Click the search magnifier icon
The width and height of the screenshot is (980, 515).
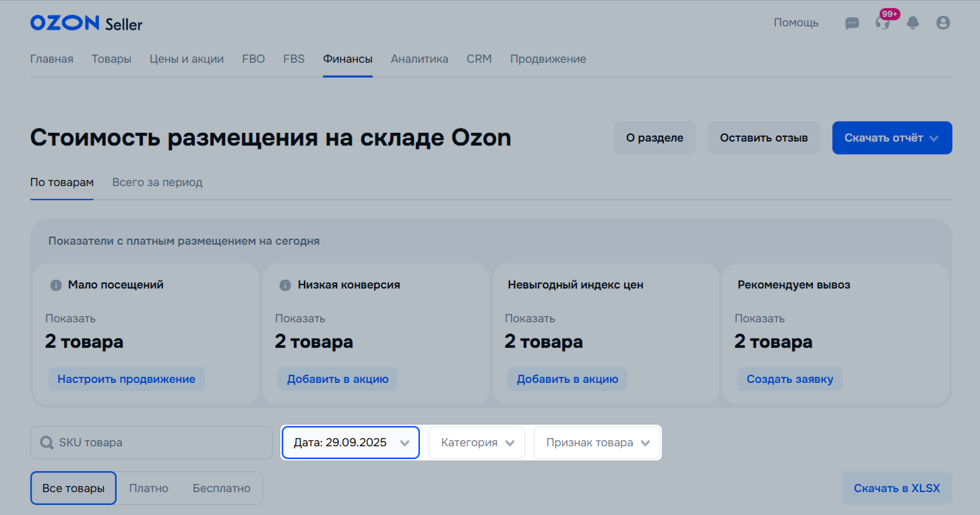tap(47, 443)
